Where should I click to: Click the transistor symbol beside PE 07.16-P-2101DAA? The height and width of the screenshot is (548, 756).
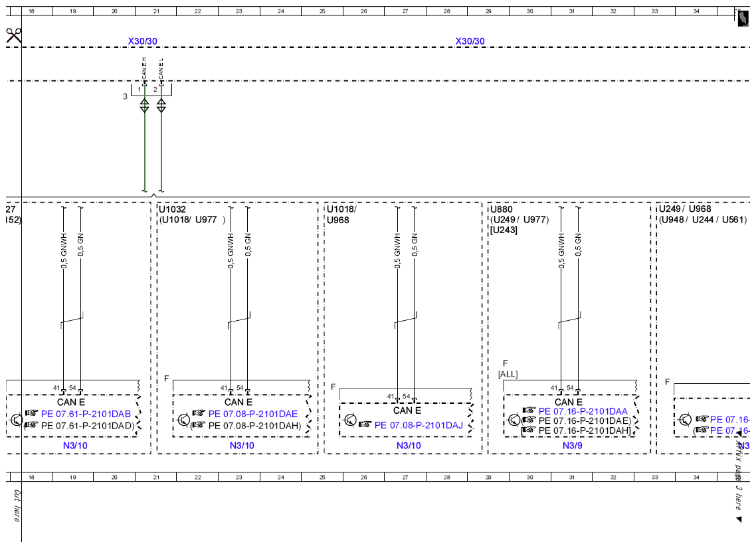[x=514, y=420]
